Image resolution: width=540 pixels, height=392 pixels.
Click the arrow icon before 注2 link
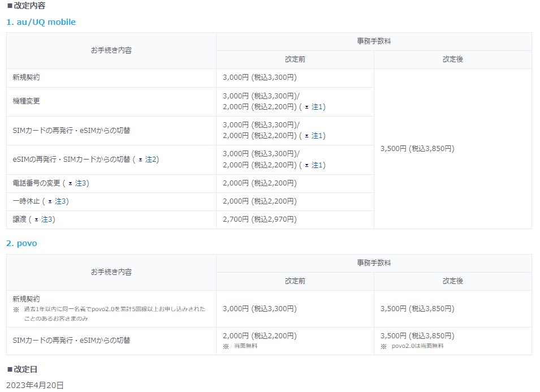click(140, 159)
